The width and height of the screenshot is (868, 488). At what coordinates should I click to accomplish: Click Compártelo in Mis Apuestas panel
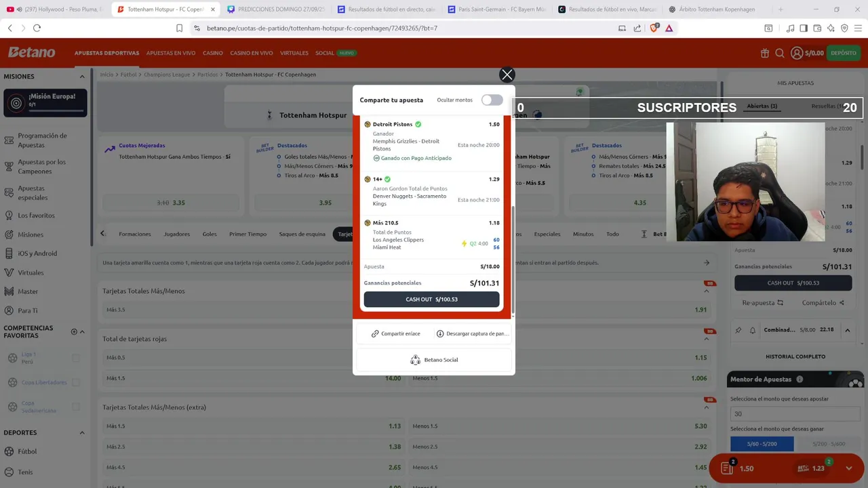823,302
